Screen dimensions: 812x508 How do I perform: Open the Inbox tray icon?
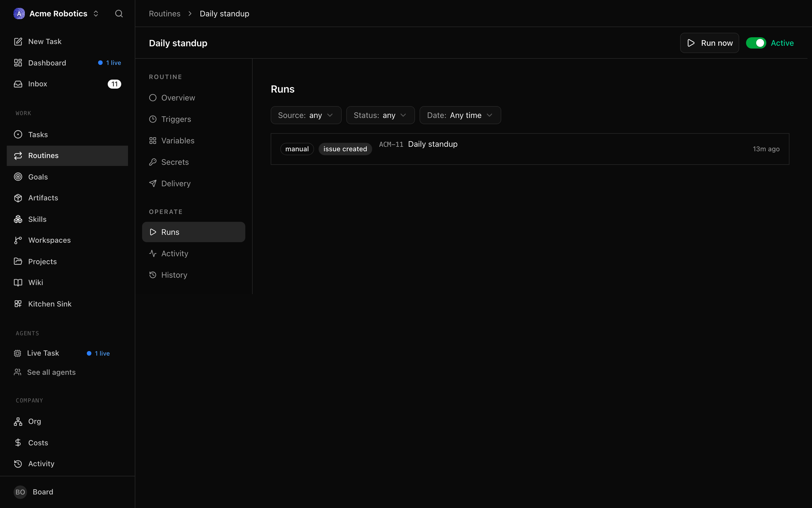tap(18, 84)
